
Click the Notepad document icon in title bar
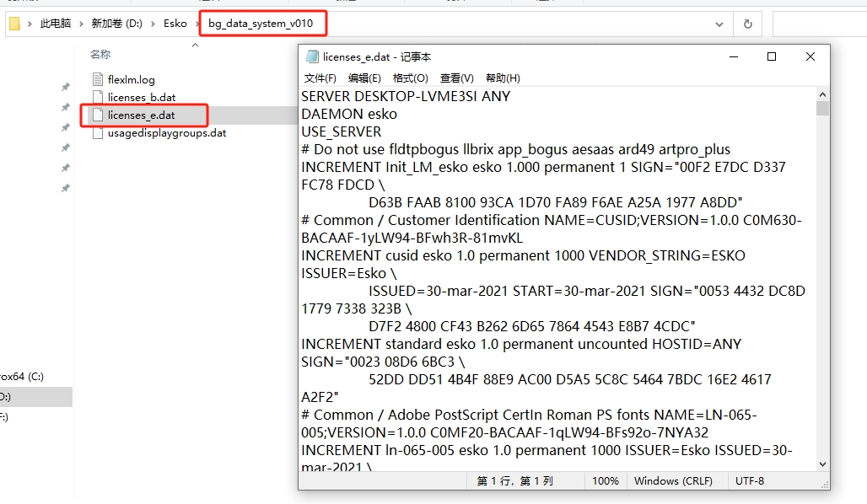(311, 57)
